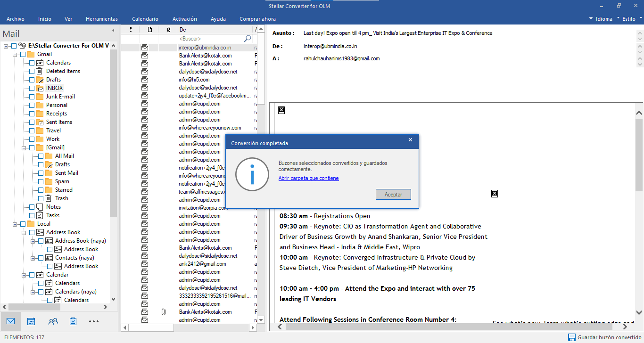Click the search magnifier icon in the De column

click(248, 39)
